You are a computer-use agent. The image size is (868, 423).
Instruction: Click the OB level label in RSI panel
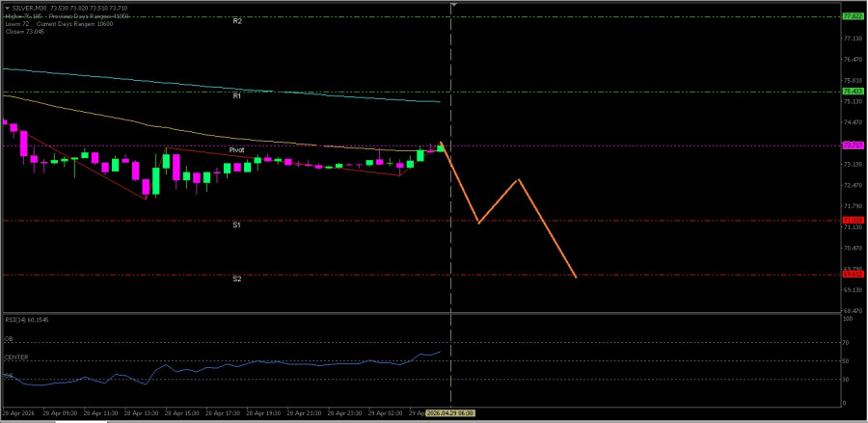8,339
